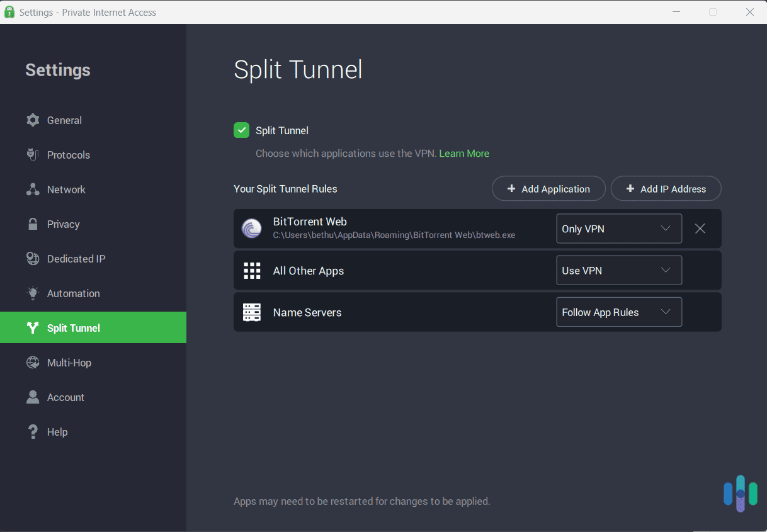Open the General settings gear icon
This screenshot has width=767, height=532.
coord(33,120)
